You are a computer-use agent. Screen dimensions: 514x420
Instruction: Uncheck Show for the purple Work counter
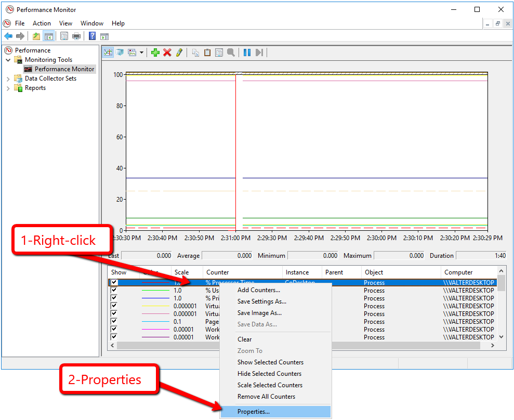[114, 337]
